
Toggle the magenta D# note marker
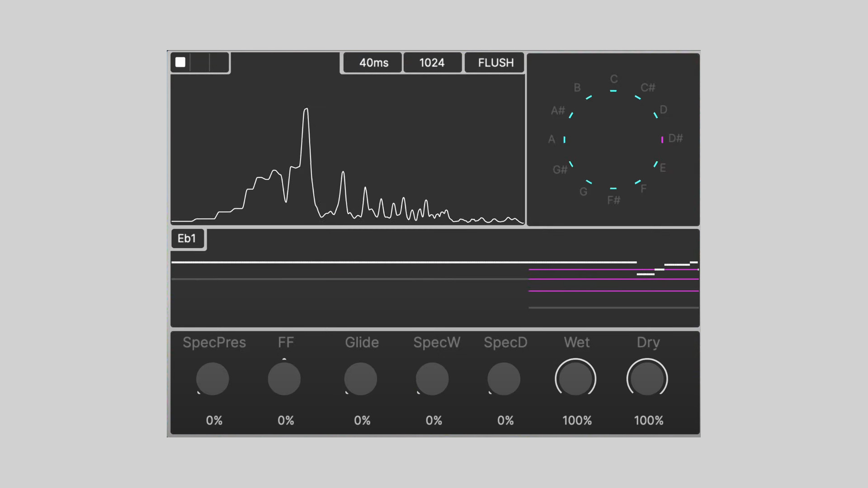(662, 140)
